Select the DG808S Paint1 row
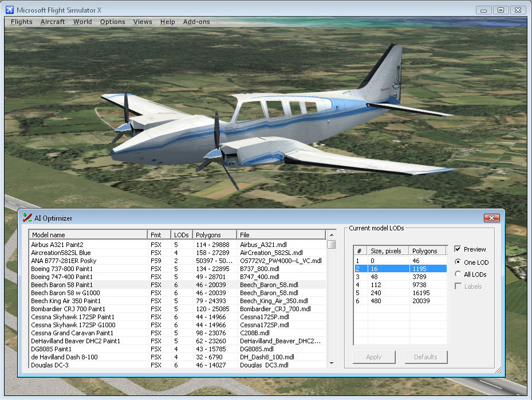This screenshot has width=532, height=400. point(178,349)
